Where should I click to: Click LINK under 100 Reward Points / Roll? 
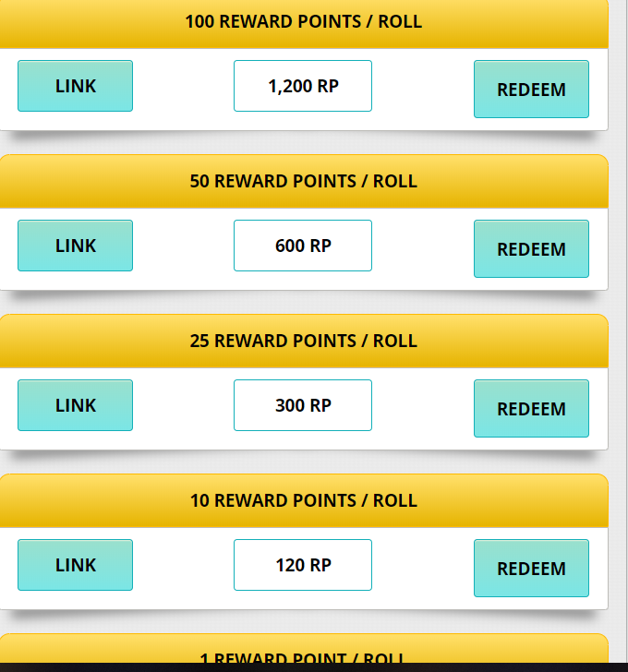[75, 86]
